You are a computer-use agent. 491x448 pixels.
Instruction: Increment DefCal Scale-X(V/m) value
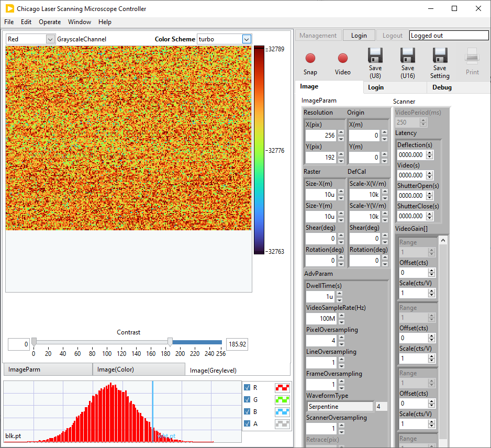[x=385, y=192]
